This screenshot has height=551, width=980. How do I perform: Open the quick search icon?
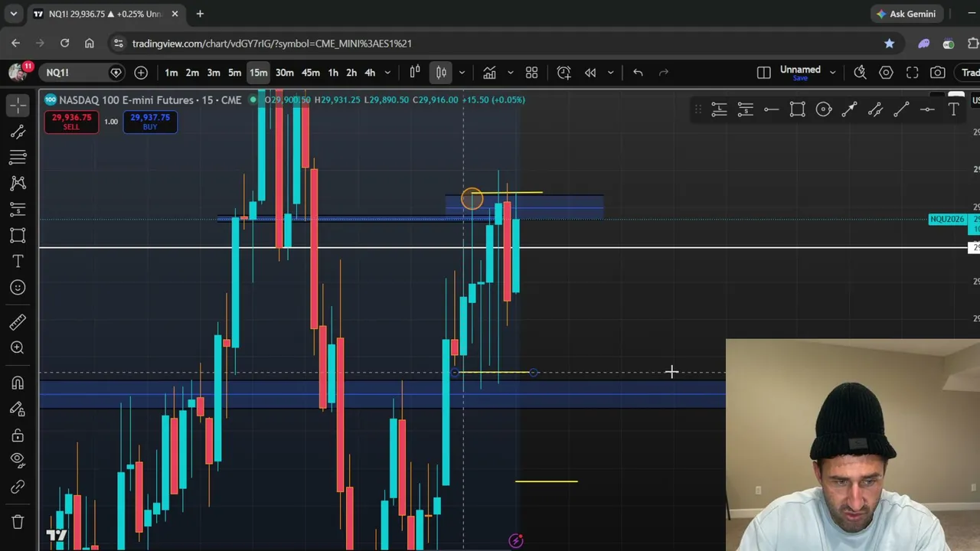861,73
